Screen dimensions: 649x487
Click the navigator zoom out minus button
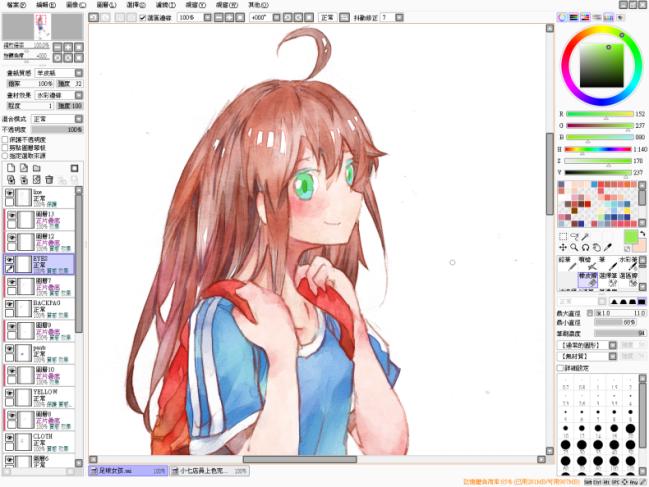[x=58, y=47]
